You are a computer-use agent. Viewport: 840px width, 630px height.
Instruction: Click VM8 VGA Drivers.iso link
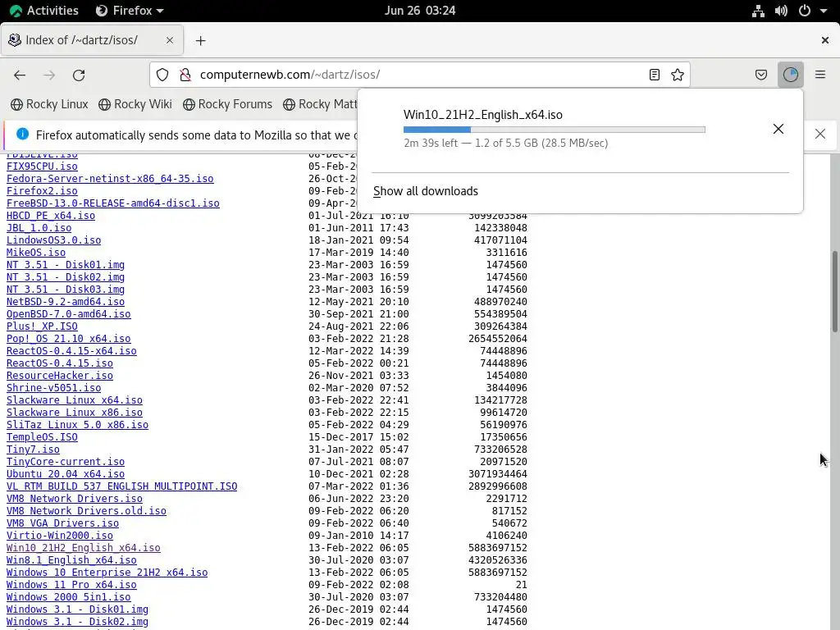tap(62, 524)
